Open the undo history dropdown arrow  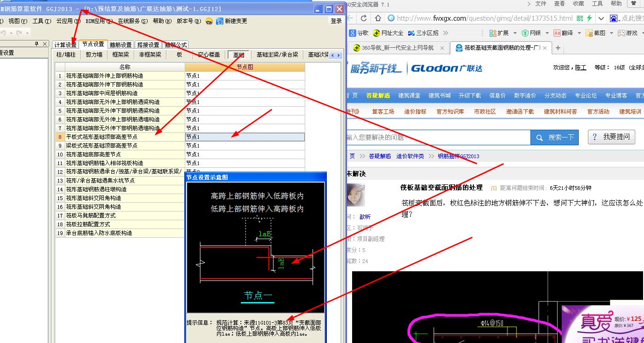point(11,33)
